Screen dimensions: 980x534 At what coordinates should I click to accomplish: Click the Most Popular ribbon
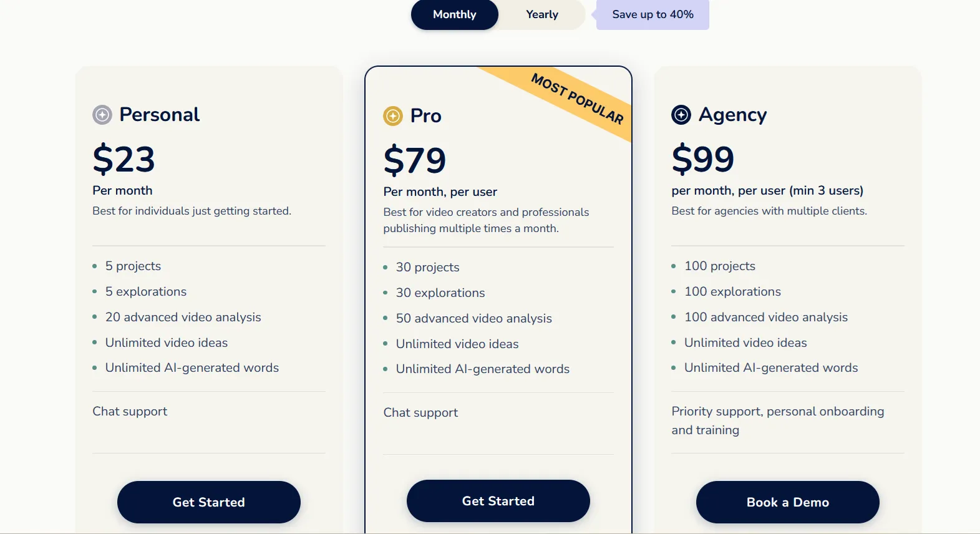[577, 99]
